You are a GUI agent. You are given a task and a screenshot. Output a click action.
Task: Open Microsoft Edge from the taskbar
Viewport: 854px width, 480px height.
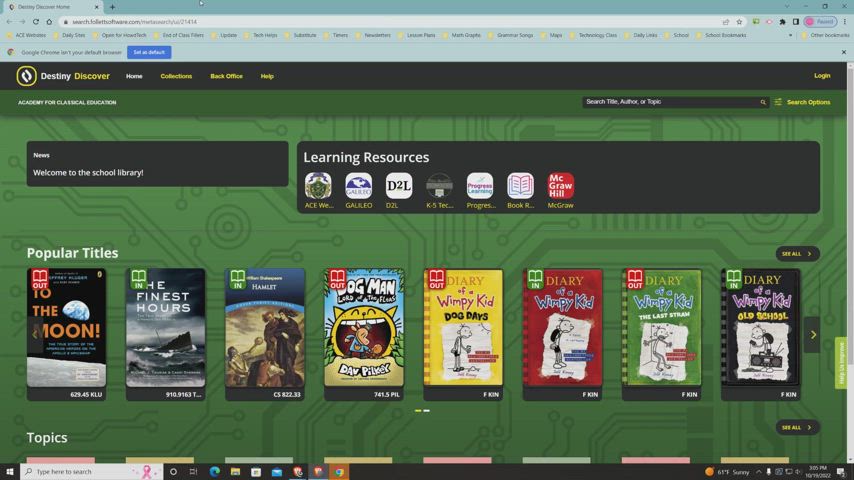pyautogui.click(x=215, y=471)
